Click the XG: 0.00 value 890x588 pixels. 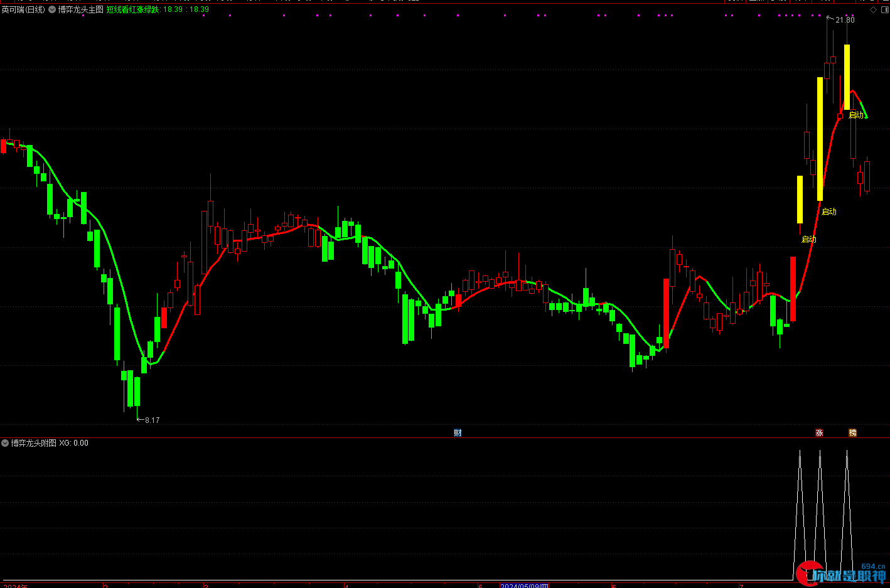pyautogui.click(x=74, y=443)
